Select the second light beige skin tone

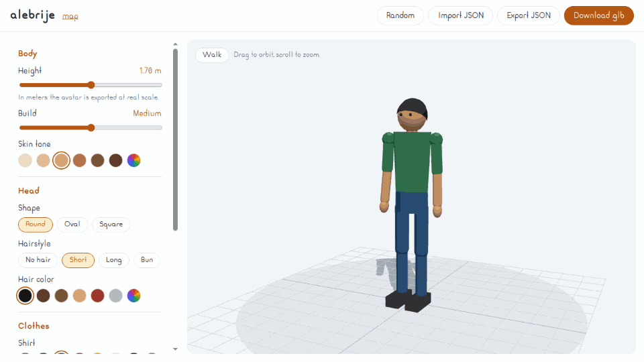point(43,160)
